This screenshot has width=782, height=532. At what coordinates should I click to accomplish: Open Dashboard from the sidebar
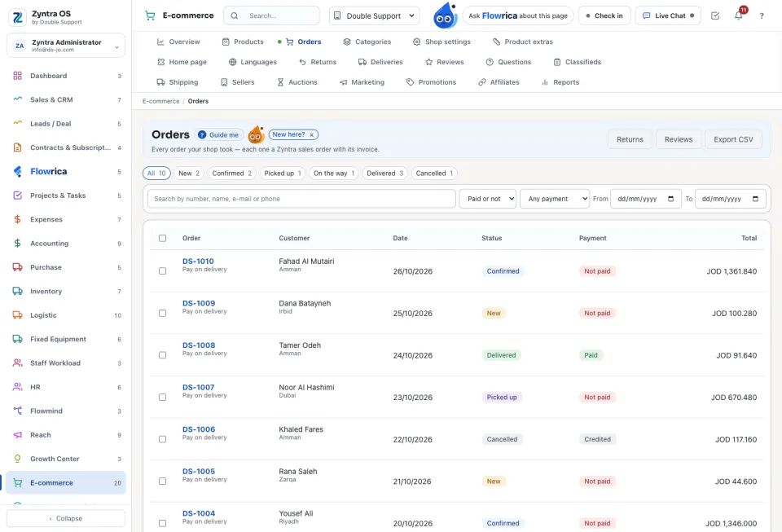tap(66, 76)
